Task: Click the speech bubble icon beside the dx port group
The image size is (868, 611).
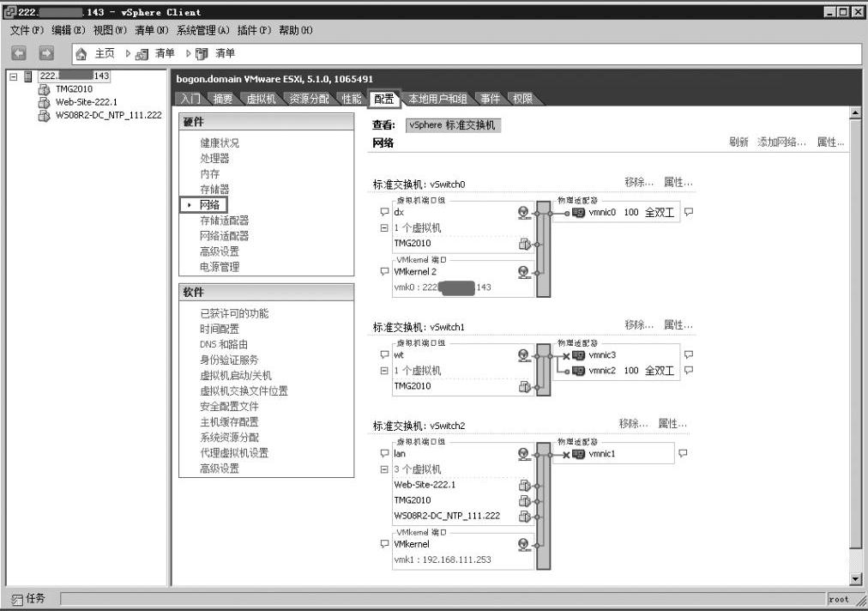Action: (385, 212)
